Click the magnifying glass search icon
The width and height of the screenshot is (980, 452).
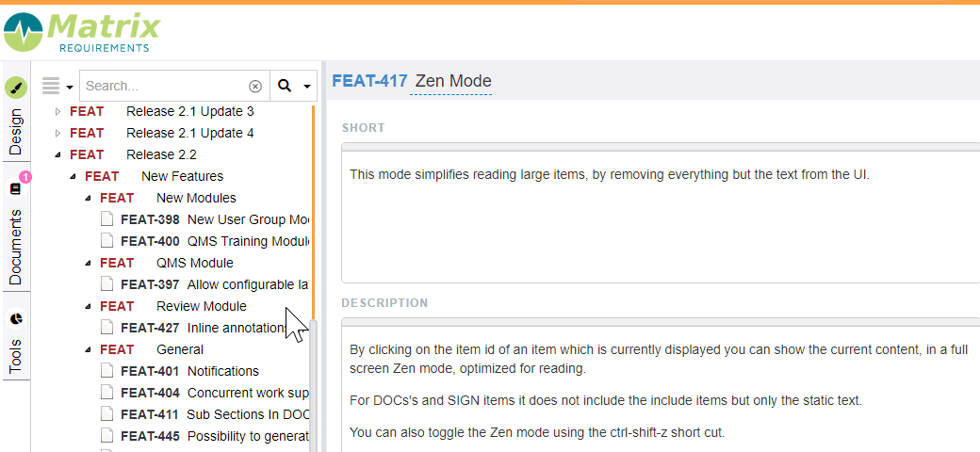coord(285,86)
